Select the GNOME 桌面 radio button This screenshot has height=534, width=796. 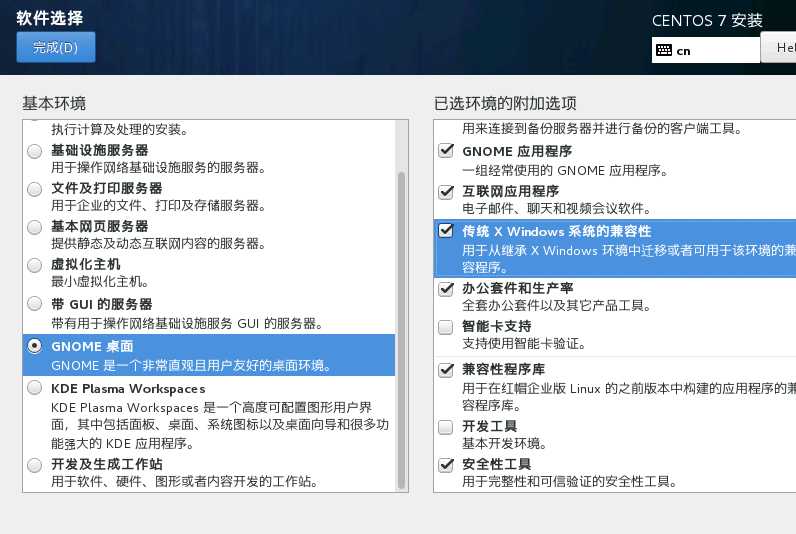pyautogui.click(x=35, y=346)
